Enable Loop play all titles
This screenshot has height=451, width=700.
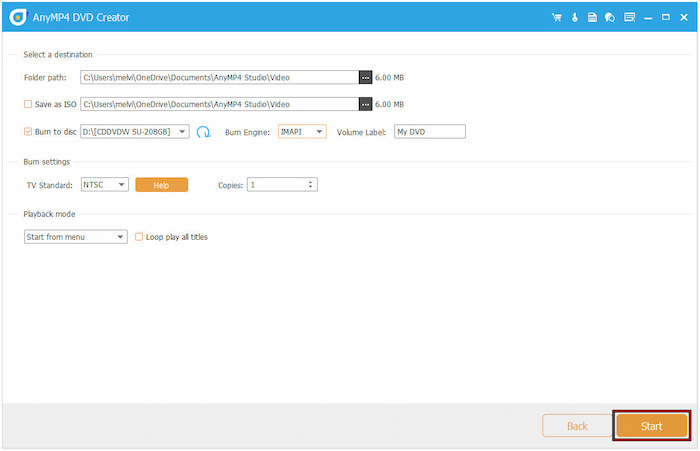139,237
